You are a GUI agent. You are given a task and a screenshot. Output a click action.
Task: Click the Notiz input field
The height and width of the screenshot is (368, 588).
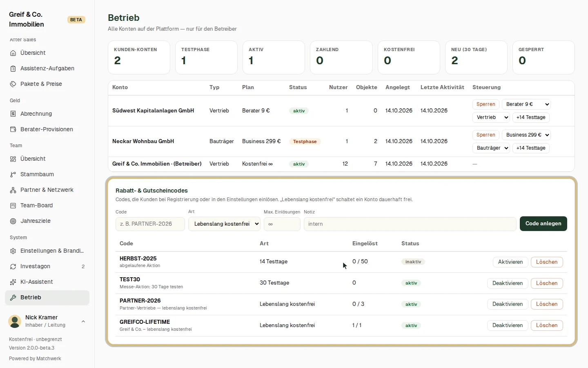pyautogui.click(x=410, y=224)
